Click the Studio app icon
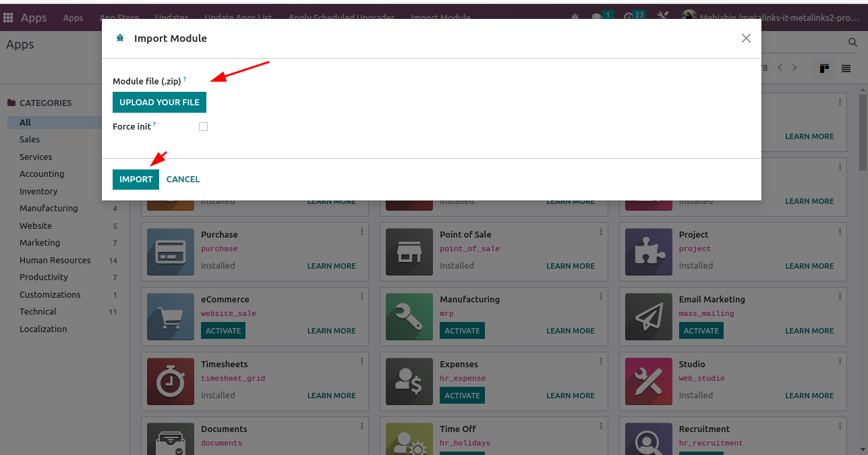 [x=648, y=381]
